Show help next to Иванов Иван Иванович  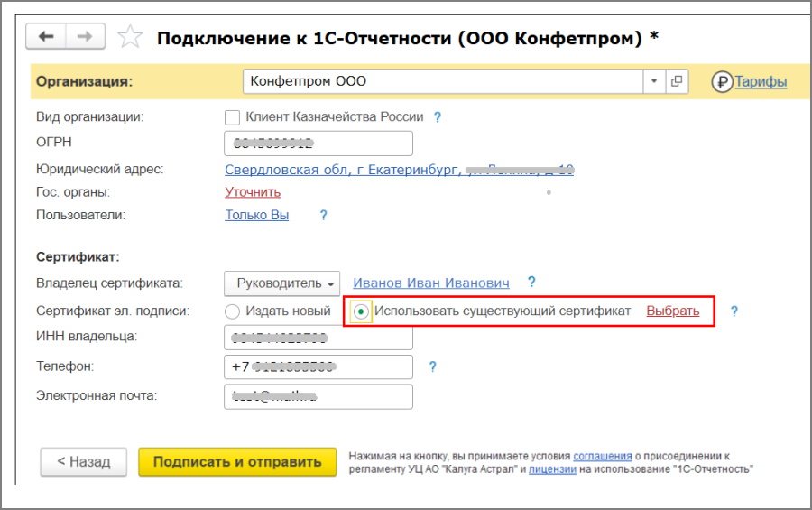pos(531,282)
